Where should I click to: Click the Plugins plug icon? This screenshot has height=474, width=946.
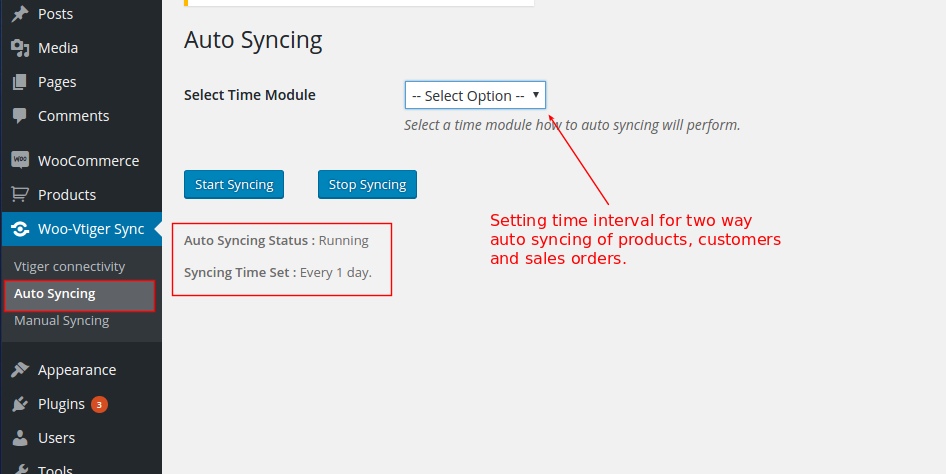pos(20,404)
